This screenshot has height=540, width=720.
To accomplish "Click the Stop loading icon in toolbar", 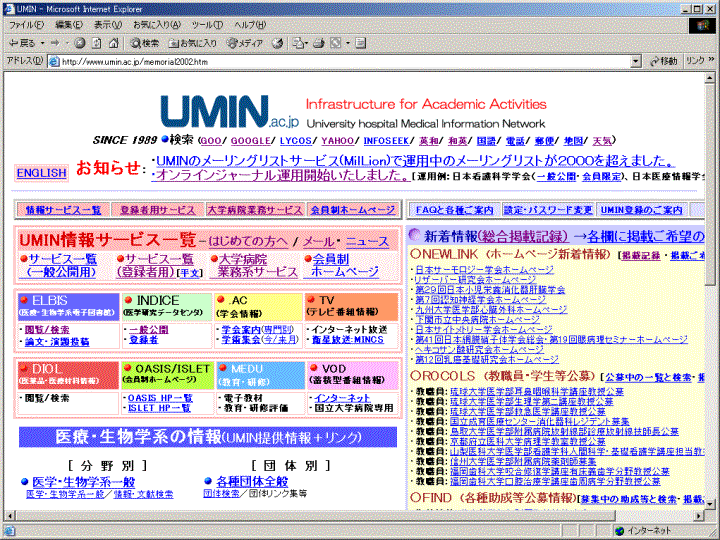I will click(81, 43).
